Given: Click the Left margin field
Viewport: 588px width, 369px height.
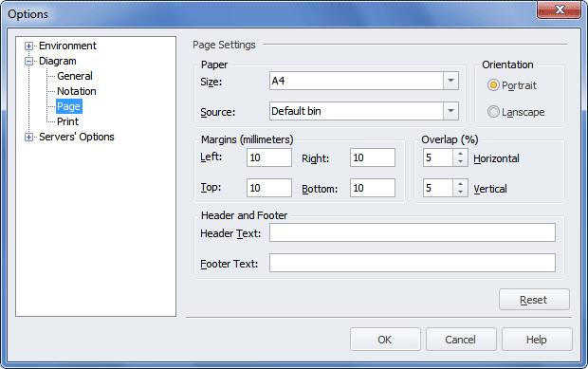Looking at the screenshot, I should 269,157.
